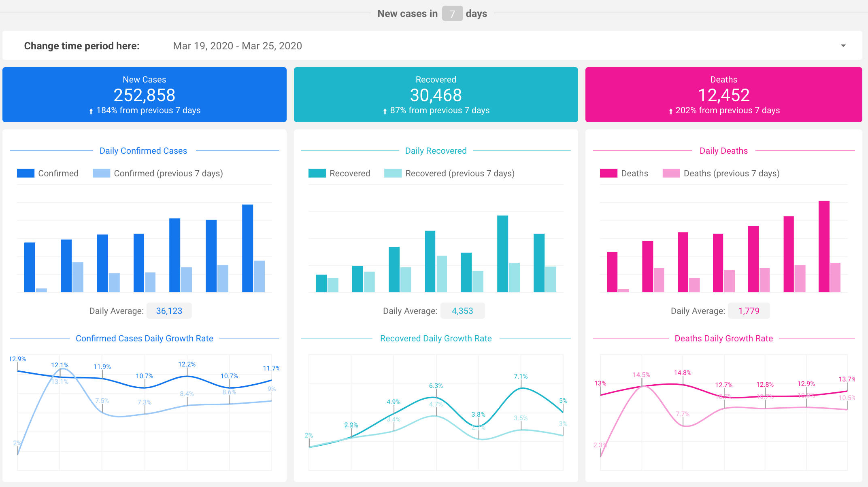868x487 pixels.
Task: Click the 7.1% point on Recovered growth line
Action: (x=521, y=388)
